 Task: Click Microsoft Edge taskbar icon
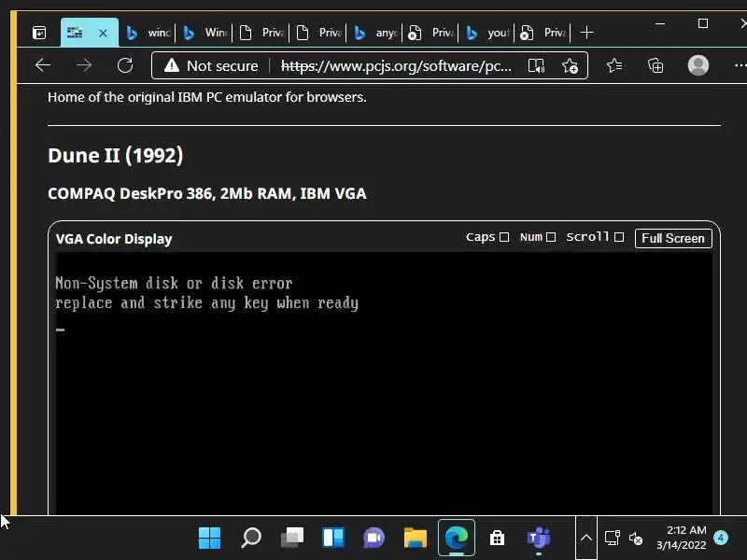pyautogui.click(x=457, y=539)
